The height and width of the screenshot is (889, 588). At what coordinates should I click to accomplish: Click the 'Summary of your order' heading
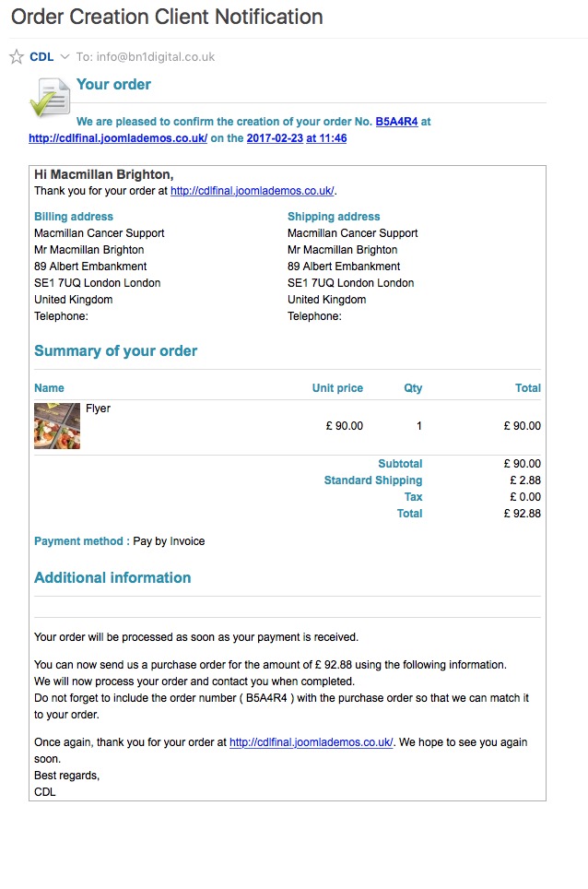click(115, 351)
